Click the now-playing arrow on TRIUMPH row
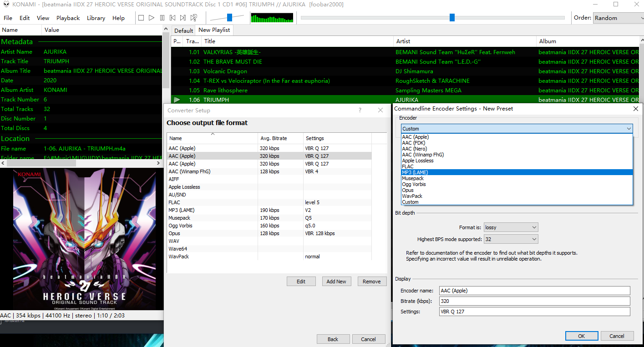 [x=177, y=100]
